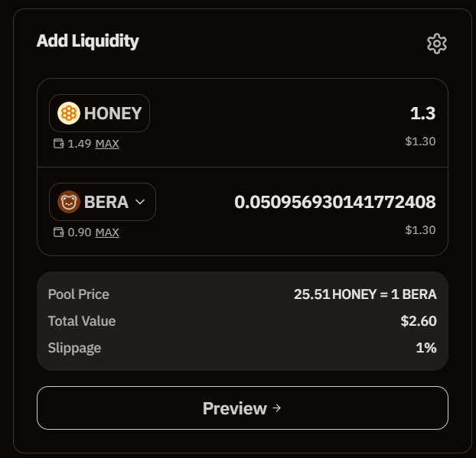The image size is (476, 458).
Task: Open the liquidity settings gear
Action: [x=436, y=44]
